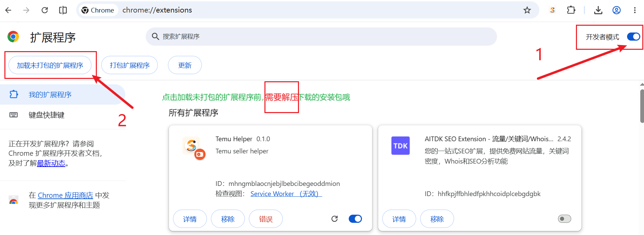Image resolution: width=644 pixels, height=235 pixels.
Task: Click the Chrome site info chip
Action: (x=98, y=10)
